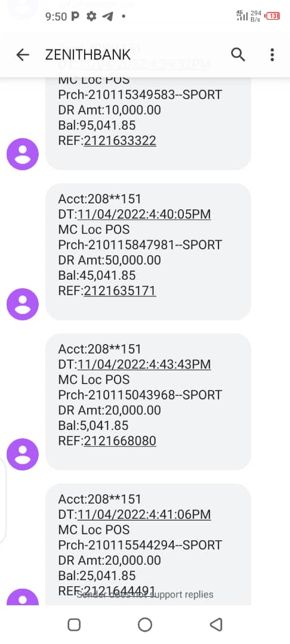The height and width of the screenshot is (644, 290).
Task: Open search in the conversation
Action: click(238, 54)
